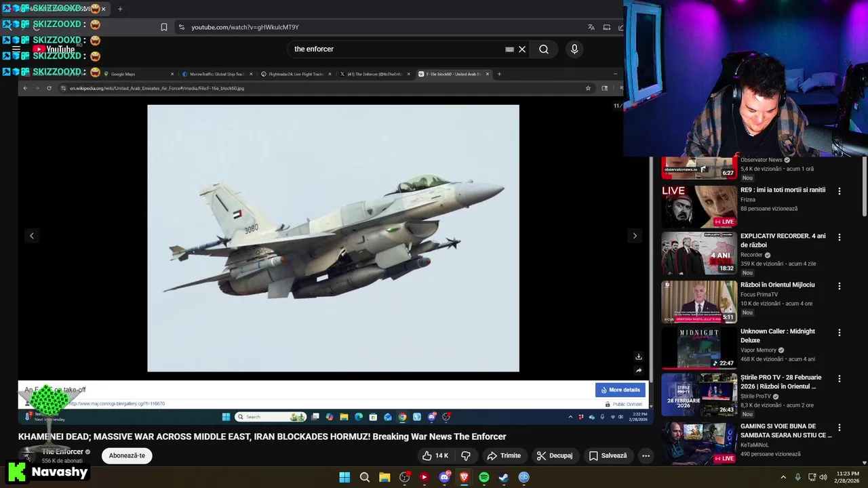Click the reload icon in the inner browser
868x488 pixels.
[x=49, y=88]
